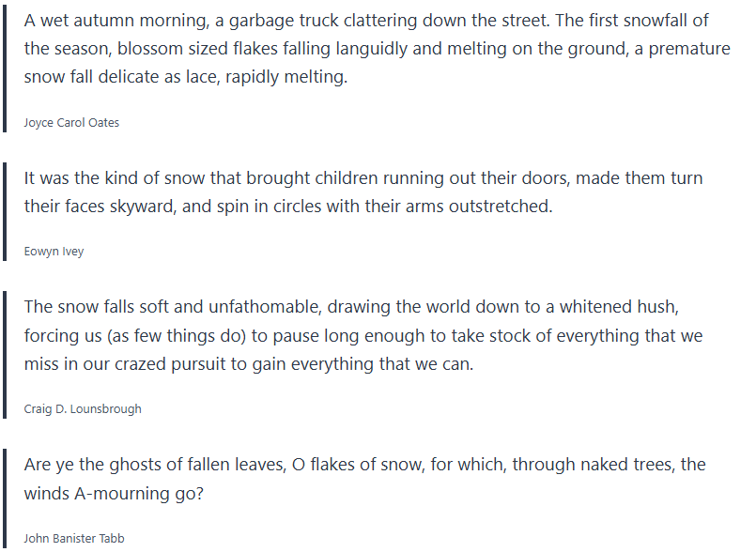Open the Eowyn Ivey author link
Image resolution: width=756 pixels, height=552 pixels.
point(54,252)
